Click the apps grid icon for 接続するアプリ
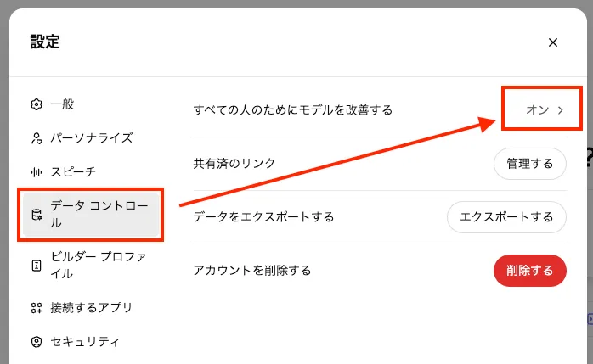593x364 pixels. pyautogui.click(x=37, y=308)
